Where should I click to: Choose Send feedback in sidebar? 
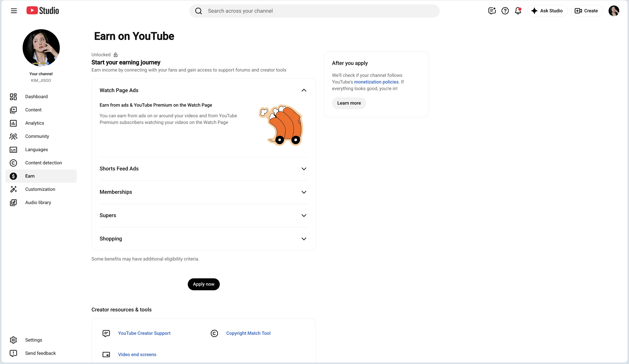coord(41,353)
